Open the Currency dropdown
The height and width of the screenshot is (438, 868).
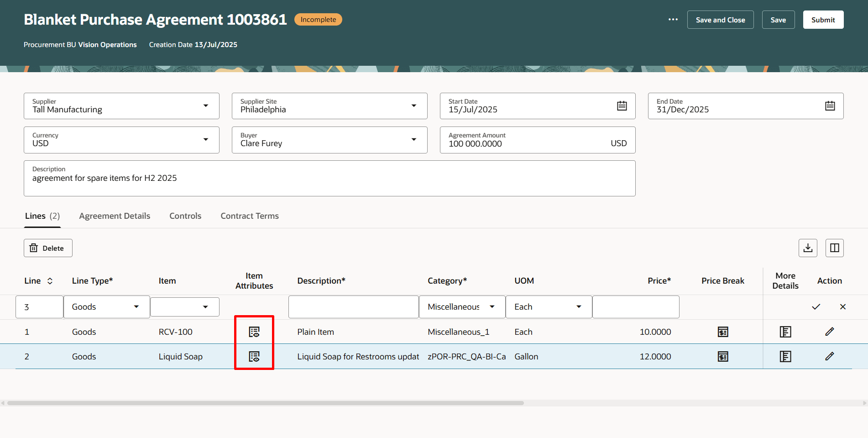coord(206,140)
